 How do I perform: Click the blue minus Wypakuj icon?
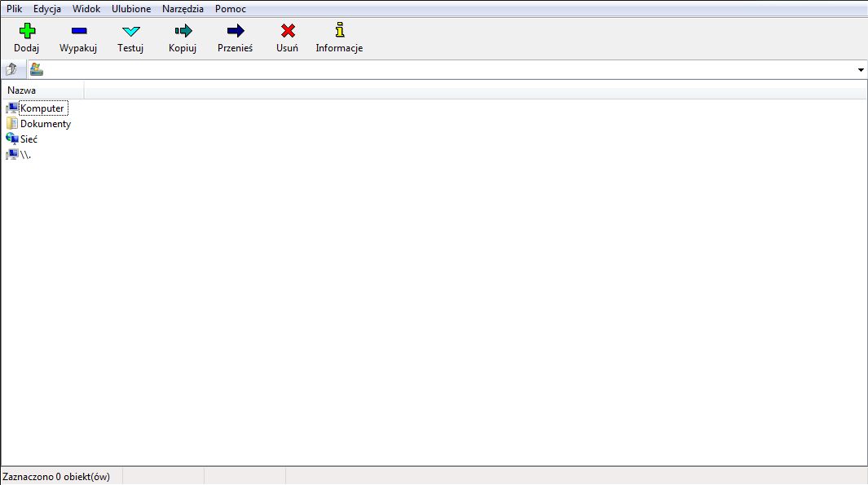pyautogui.click(x=78, y=30)
